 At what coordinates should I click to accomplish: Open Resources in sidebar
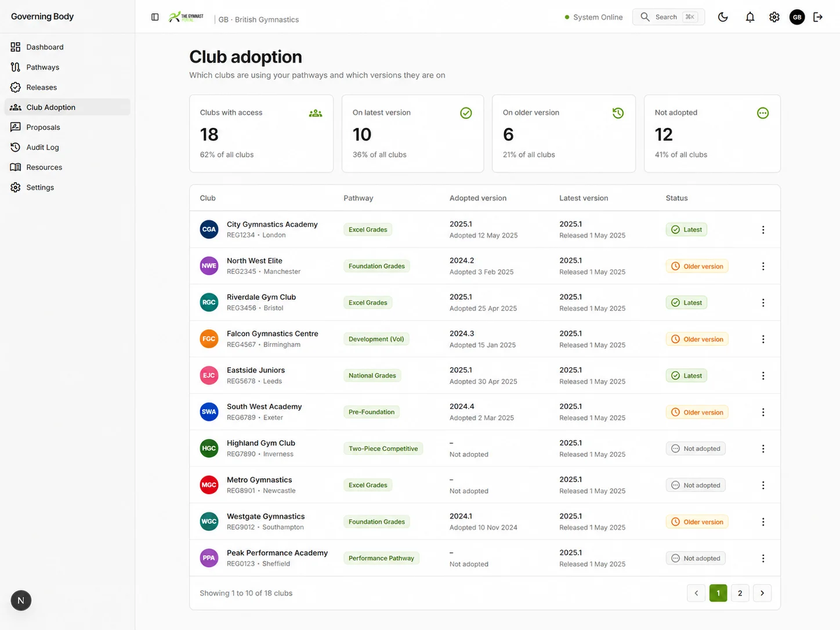click(67, 168)
